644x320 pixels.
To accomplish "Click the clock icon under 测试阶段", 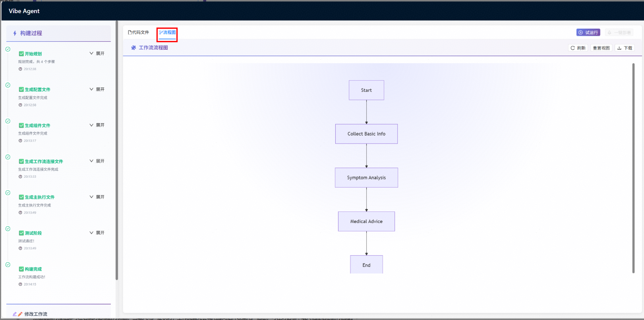I will [20, 248].
